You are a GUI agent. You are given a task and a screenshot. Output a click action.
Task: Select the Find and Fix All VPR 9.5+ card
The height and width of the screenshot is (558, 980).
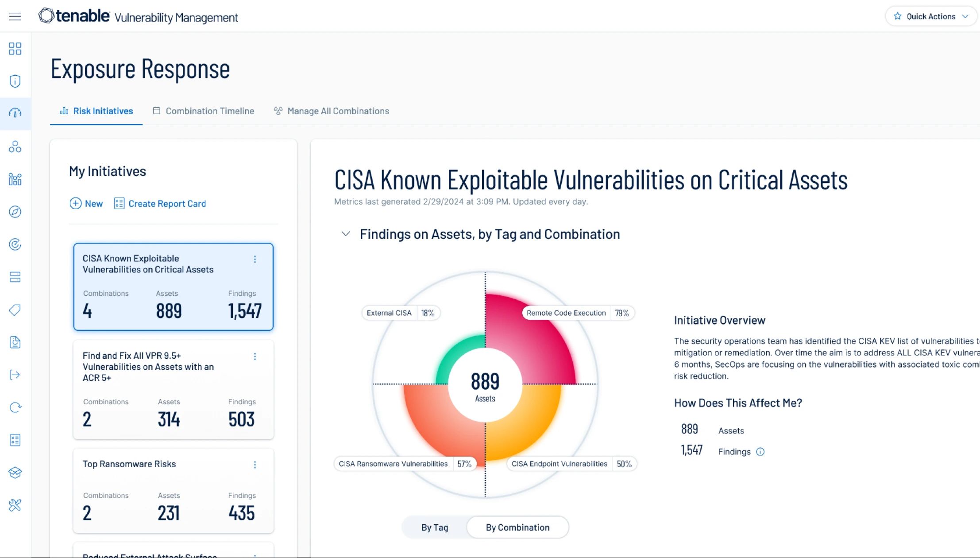(x=174, y=390)
